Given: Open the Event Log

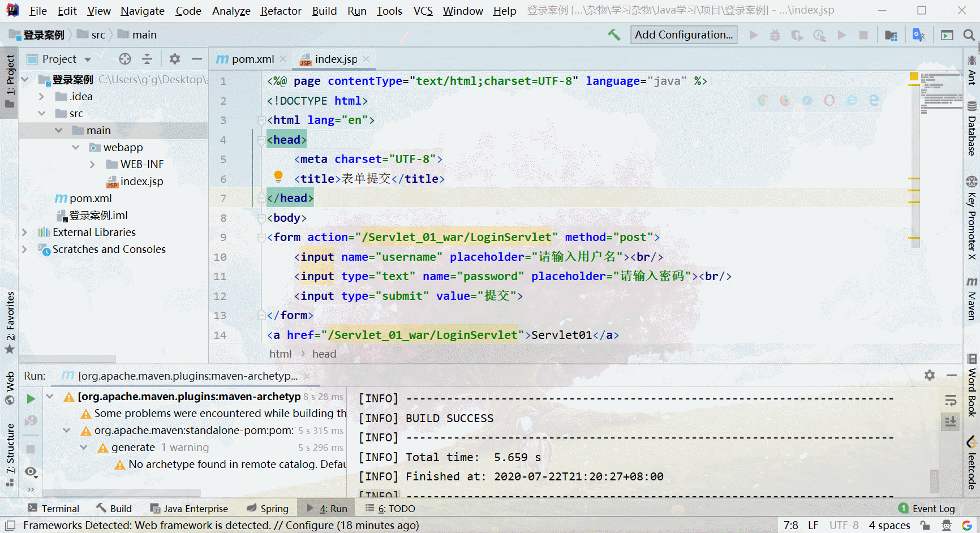Looking at the screenshot, I should click(x=927, y=509).
